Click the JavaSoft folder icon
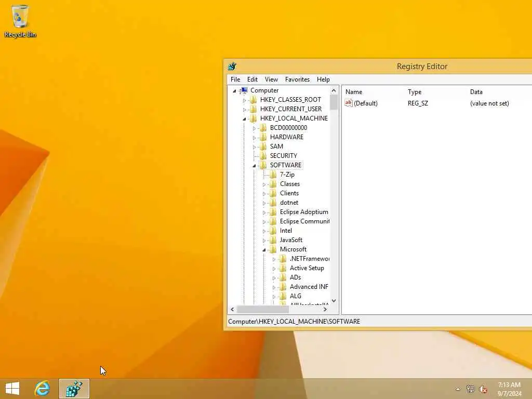 [x=273, y=240]
